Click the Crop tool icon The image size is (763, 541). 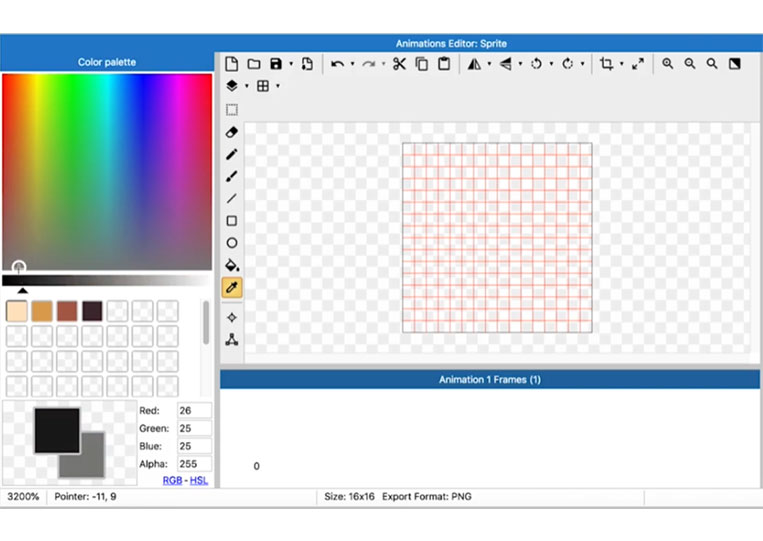pyautogui.click(x=606, y=64)
